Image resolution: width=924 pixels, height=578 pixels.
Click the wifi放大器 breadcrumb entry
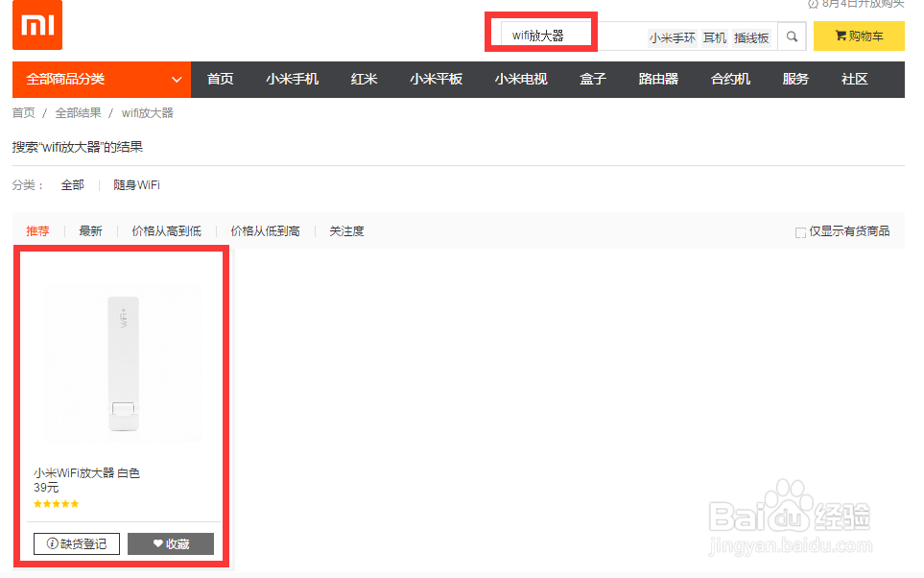tap(148, 112)
